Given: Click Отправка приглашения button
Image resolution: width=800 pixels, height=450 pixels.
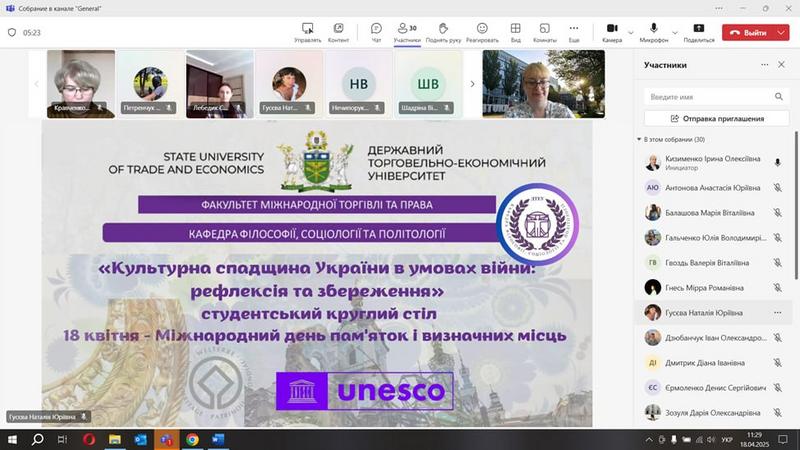Looking at the screenshot, I should tap(716, 118).
